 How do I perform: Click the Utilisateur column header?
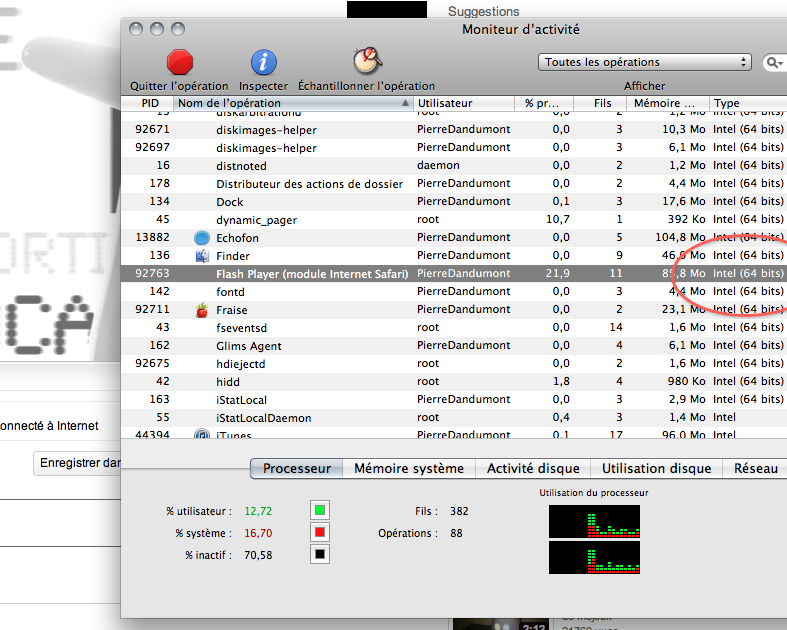point(464,103)
